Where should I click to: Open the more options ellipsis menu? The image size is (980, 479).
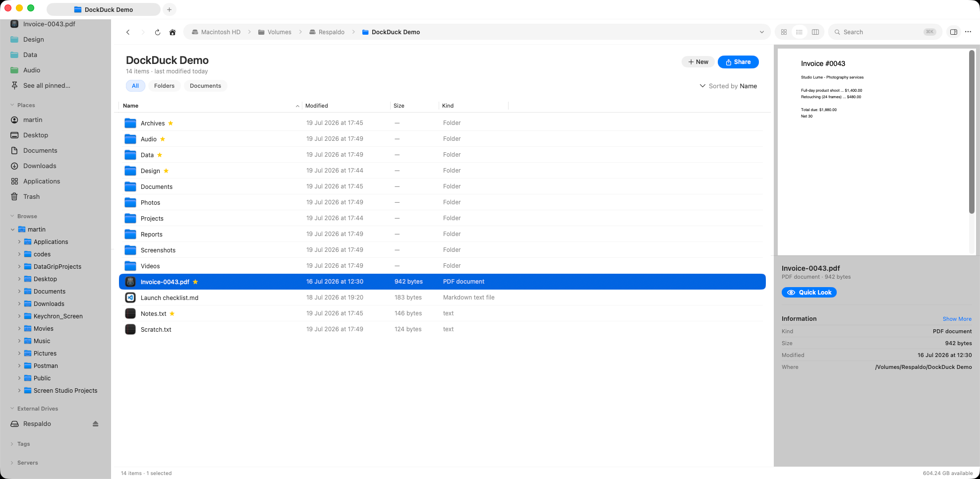(968, 32)
